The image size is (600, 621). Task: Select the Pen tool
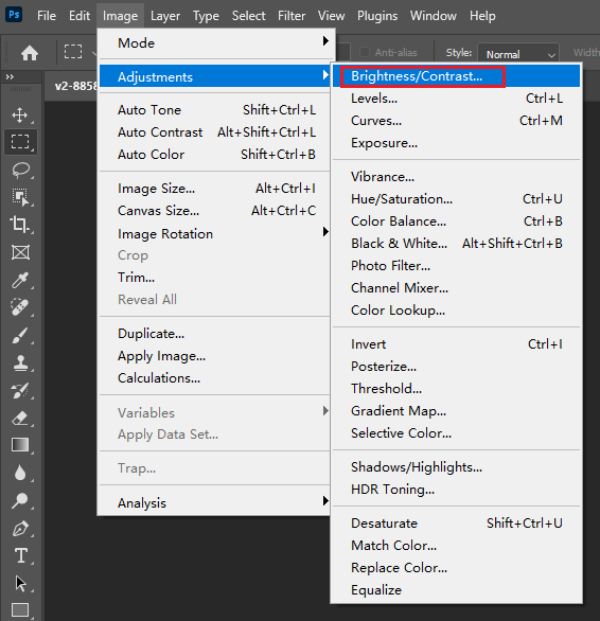[20, 528]
